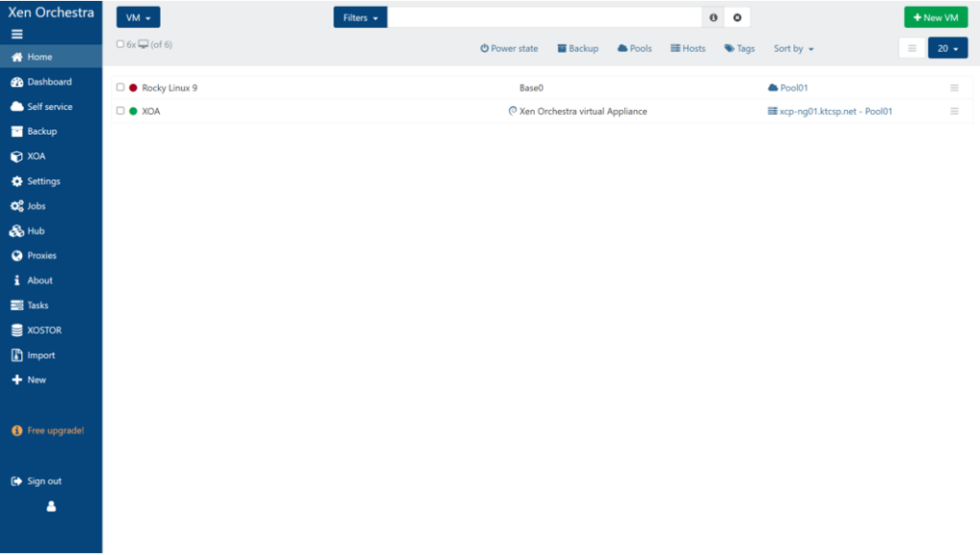This screenshot has height=555, width=980.
Task: Collapse sidebar with the hamburger menu icon
Action: pos(16,34)
